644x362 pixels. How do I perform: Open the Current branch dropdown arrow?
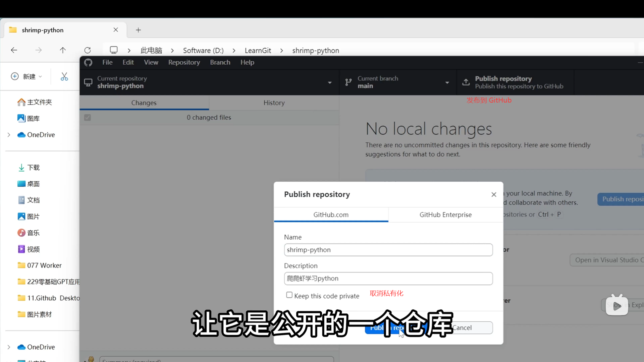pos(447,82)
